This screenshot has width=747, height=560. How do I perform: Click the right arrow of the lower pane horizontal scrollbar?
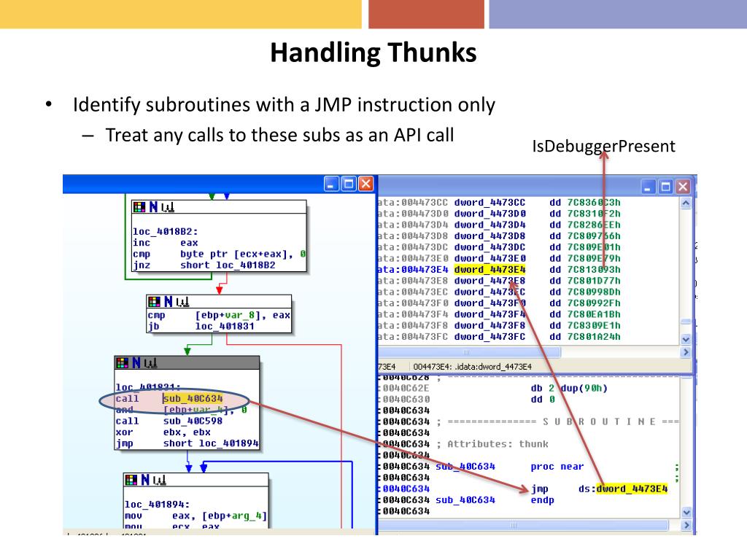pos(686,525)
